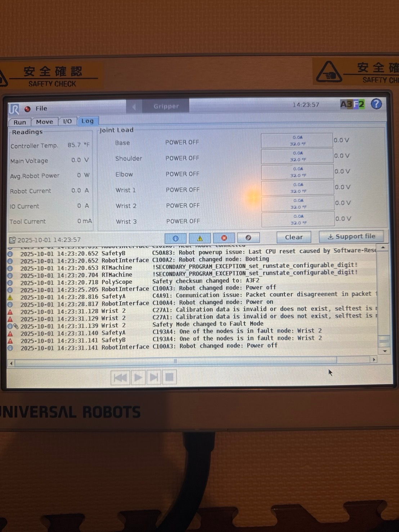Toggle the info messages log filter
The image size is (399, 532).
coord(175,238)
